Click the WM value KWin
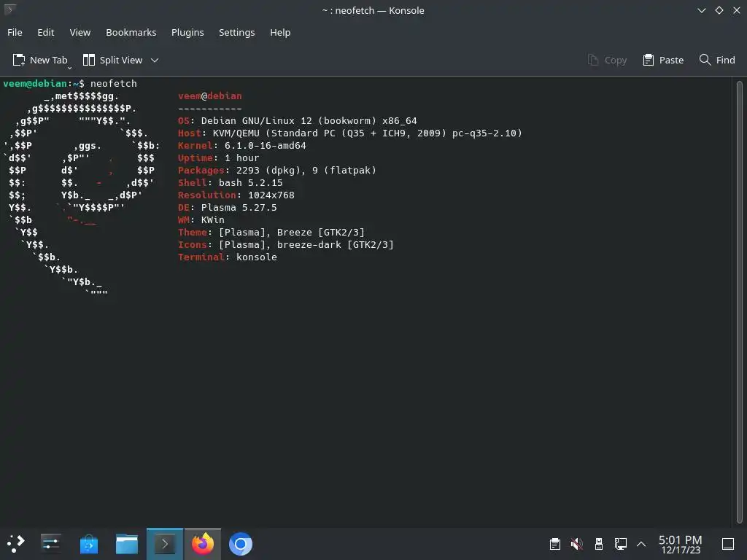The width and height of the screenshot is (747, 560). 212,219
